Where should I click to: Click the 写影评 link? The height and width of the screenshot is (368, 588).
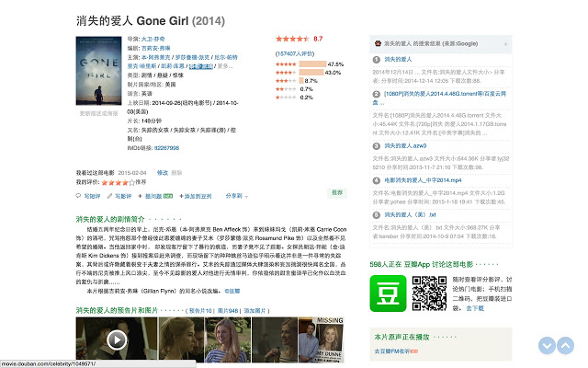[x=123, y=196]
